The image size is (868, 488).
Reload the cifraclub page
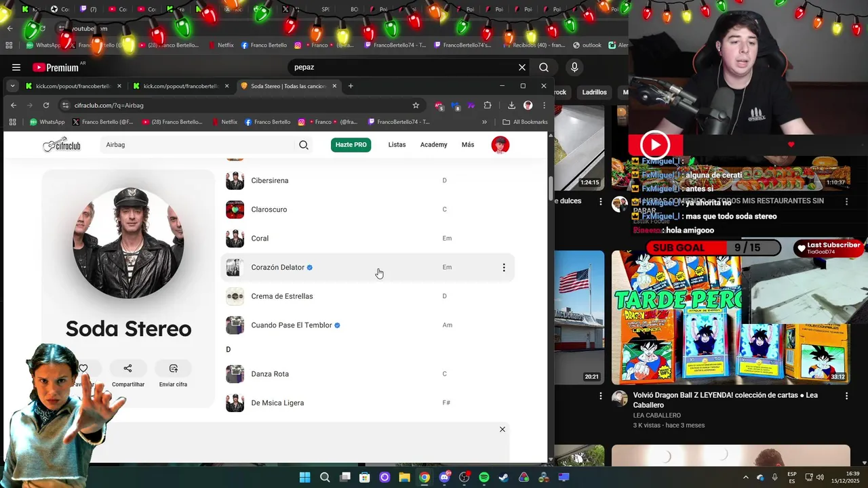pyautogui.click(x=46, y=105)
